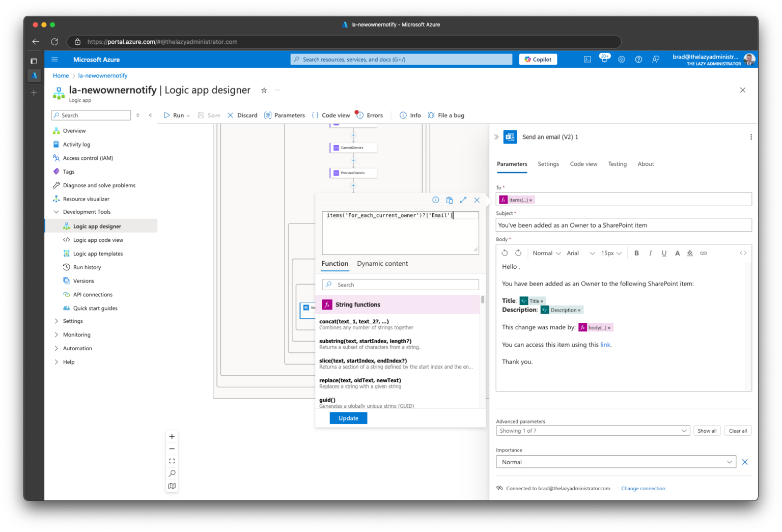Open the Copilot button
The width and height of the screenshot is (782, 532).
(x=538, y=60)
